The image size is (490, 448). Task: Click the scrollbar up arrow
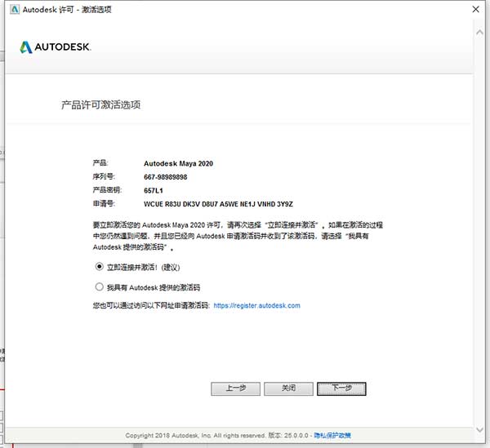pos(479,32)
